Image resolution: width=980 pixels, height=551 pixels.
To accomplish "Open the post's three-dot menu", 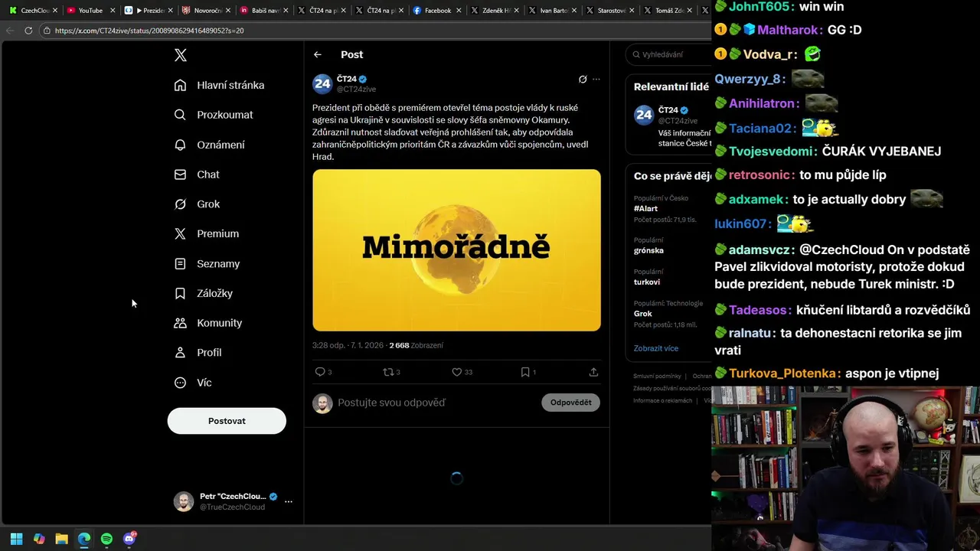I will pos(596,79).
